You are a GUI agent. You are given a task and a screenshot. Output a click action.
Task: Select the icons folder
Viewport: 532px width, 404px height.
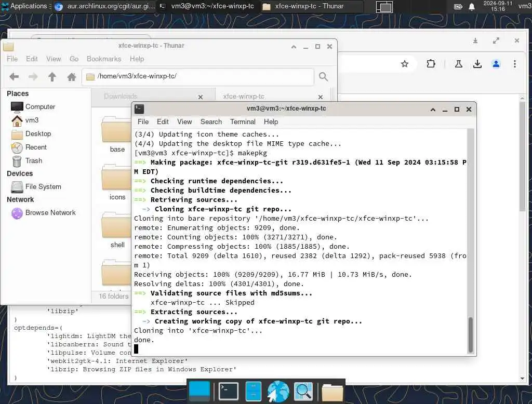(117, 183)
